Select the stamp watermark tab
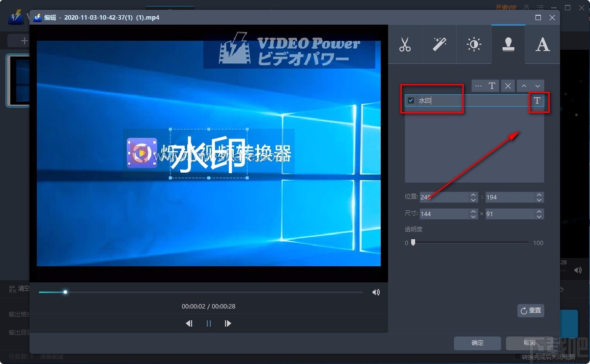The height and width of the screenshot is (364, 590). [x=508, y=45]
